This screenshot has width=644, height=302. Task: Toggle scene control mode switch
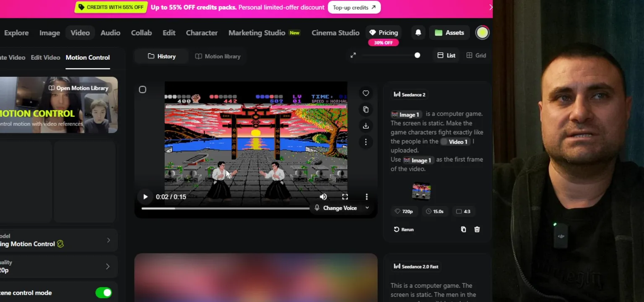coord(104,293)
